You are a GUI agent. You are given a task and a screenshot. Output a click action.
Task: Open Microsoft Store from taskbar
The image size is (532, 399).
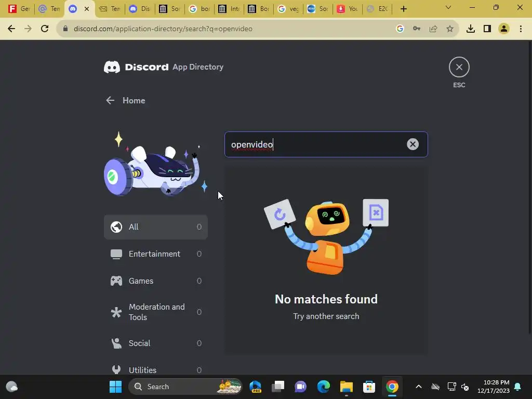pyautogui.click(x=369, y=387)
